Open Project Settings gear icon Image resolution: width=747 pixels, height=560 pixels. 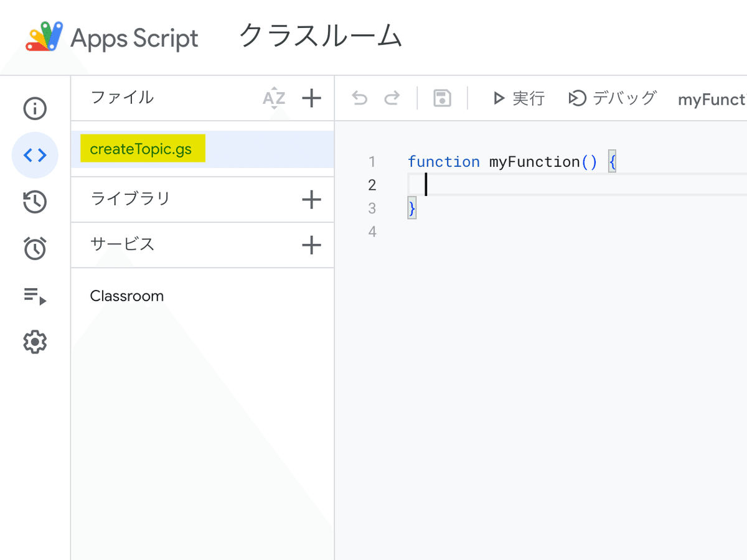pyautogui.click(x=35, y=342)
